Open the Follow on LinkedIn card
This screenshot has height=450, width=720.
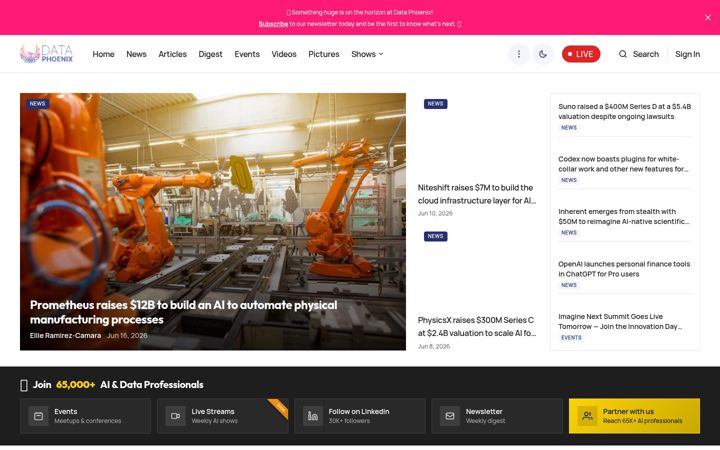[360, 416]
